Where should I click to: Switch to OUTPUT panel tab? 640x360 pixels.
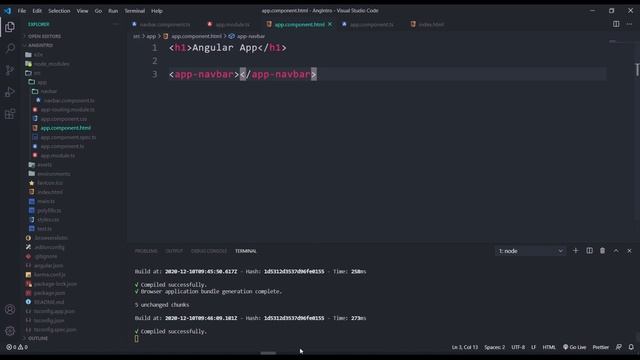pos(174,251)
